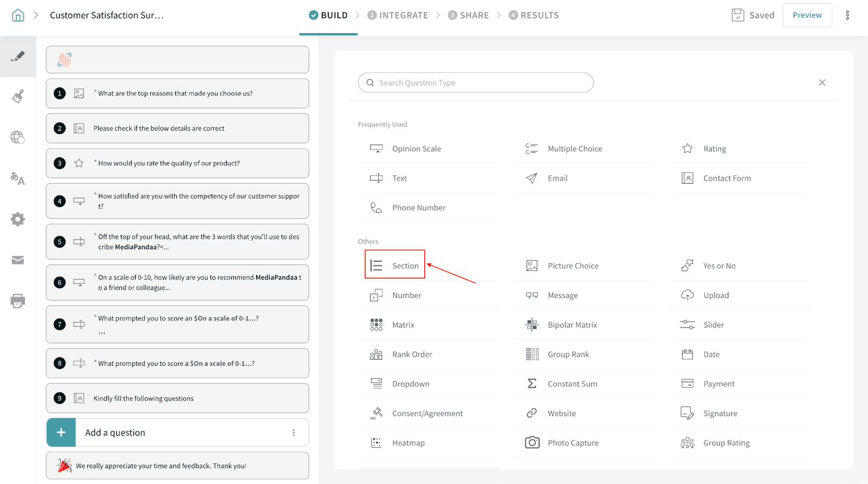Click the teal plus add question icon

pos(61,433)
